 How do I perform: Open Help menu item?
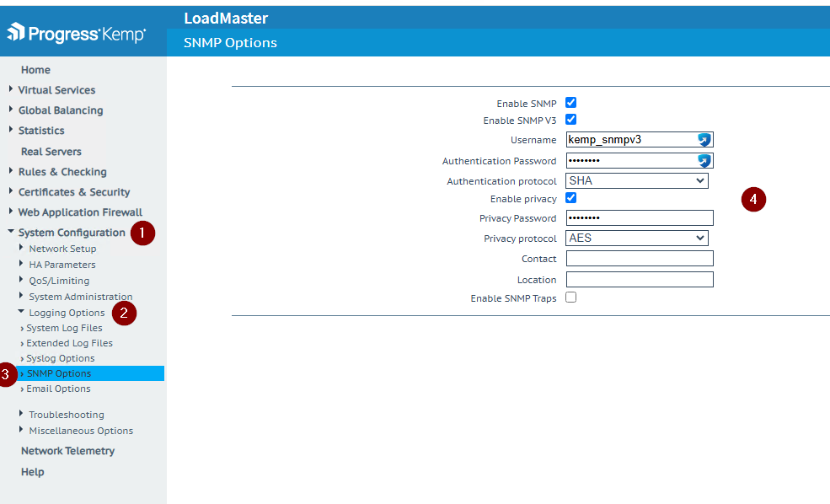(32, 472)
